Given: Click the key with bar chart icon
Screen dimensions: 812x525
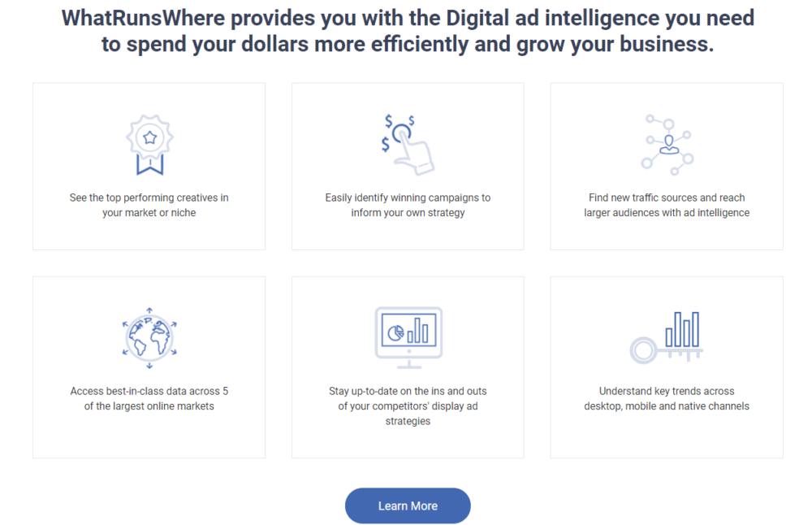Looking at the screenshot, I should (x=667, y=336).
